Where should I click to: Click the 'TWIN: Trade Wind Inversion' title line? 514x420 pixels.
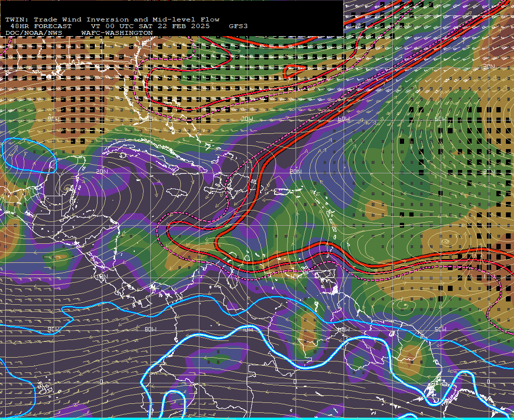112,20
